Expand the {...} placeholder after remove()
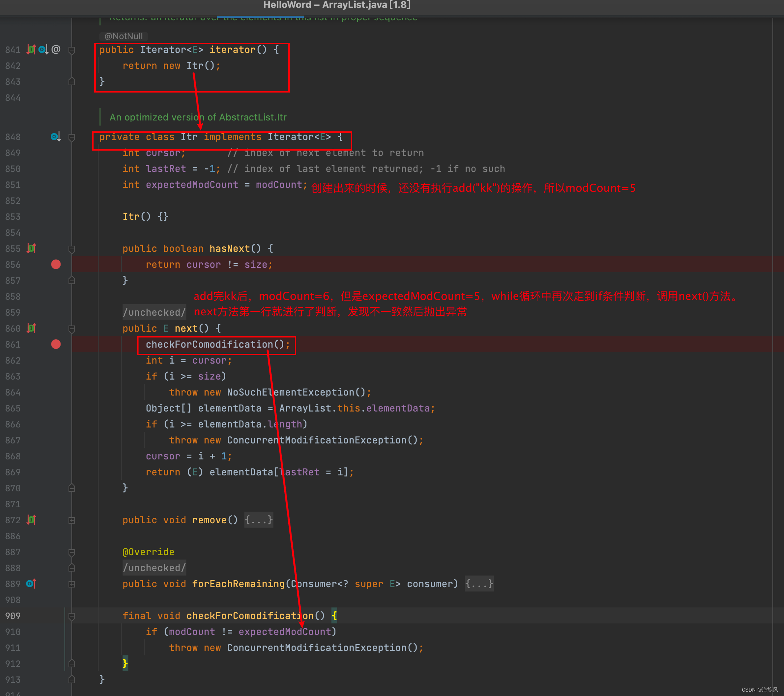784x696 pixels. 259,520
